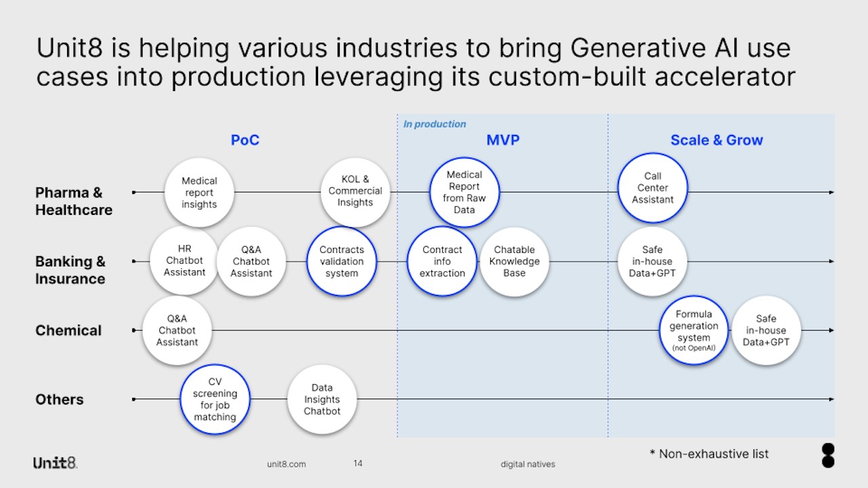
Task: Open the unit8.com footer link
Action: 286,464
